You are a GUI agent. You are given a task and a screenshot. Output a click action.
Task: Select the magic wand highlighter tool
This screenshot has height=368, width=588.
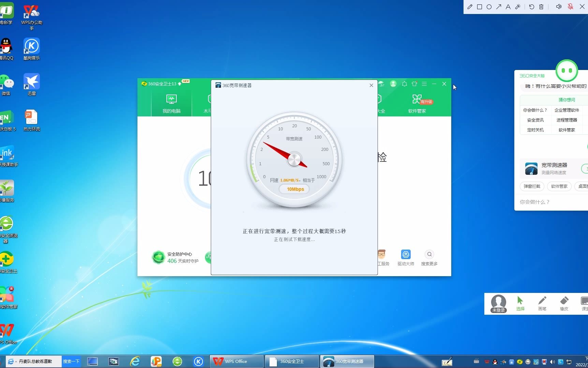tap(518, 7)
